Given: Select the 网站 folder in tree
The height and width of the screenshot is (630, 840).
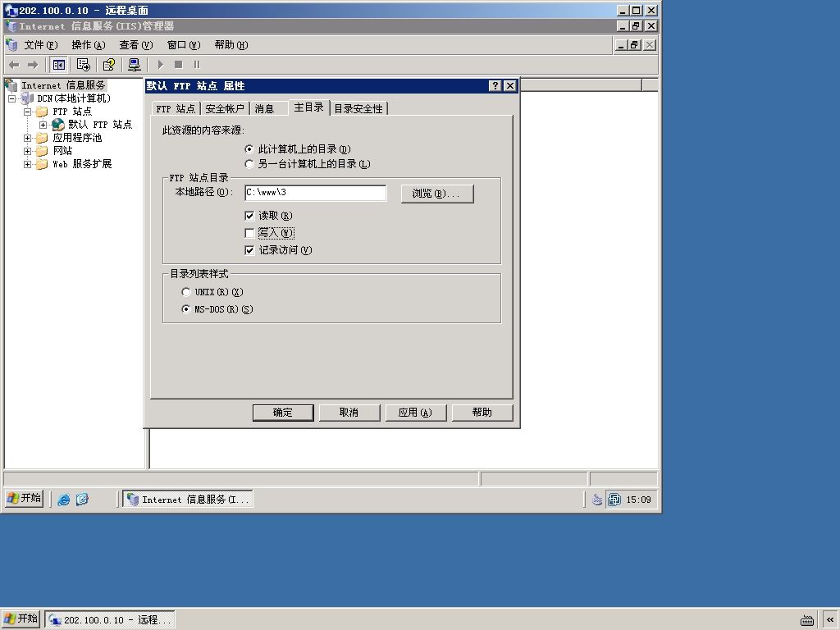Looking at the screenshot, I should click(x=62, y=151).
